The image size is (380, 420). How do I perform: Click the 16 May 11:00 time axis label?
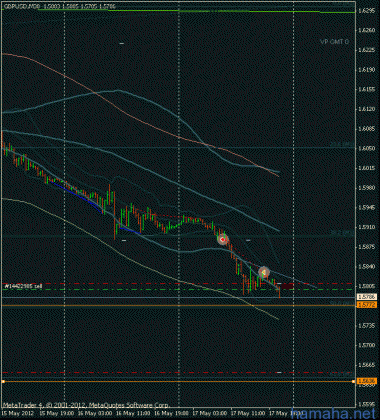coord(128,412)
